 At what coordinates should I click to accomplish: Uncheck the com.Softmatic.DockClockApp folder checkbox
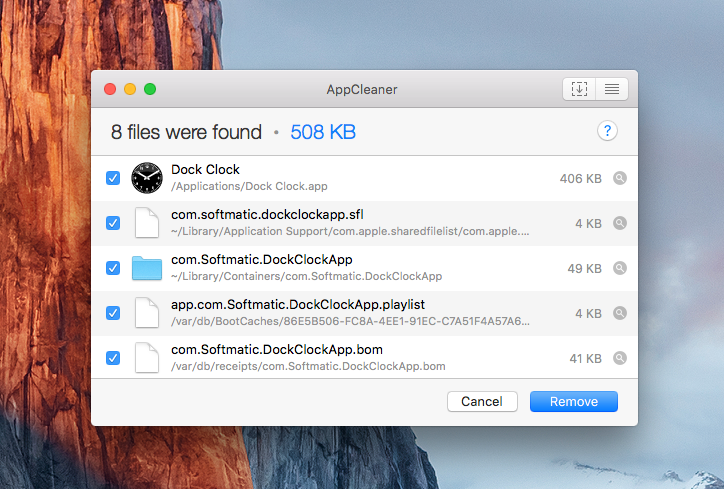point(113,268)
